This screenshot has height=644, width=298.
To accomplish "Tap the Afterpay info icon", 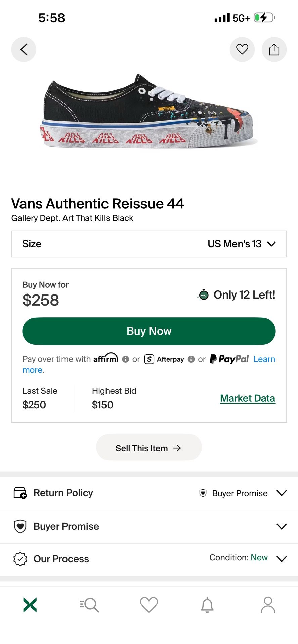I will pos(191,359).
